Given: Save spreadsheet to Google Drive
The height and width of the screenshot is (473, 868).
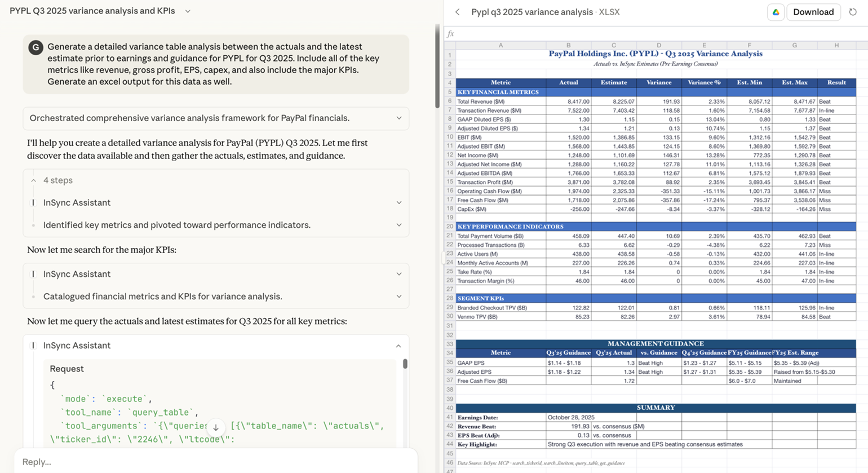Looking at the screenshot, I should click(x=776, y=12).
